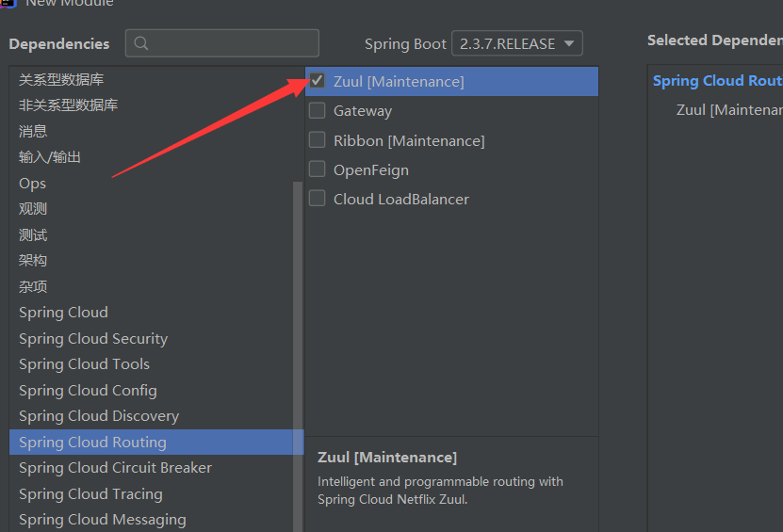Viewport: 783px width, 532px height.
Task: Select the 关系型数据库 category
Action: click(x=61, y=79)
